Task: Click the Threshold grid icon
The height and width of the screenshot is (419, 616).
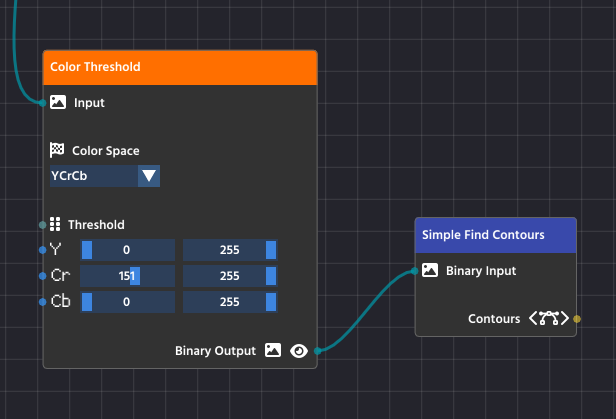Action: pyautogui.click(x=56, y=224)
